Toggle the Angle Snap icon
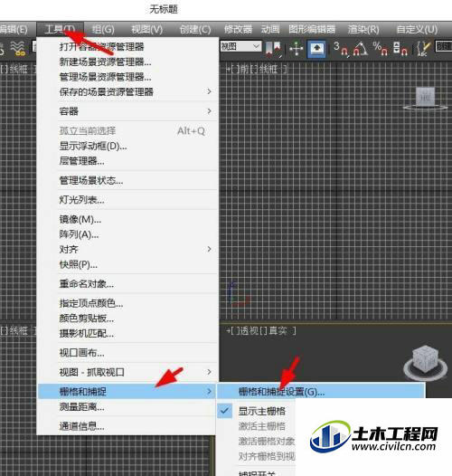Screen dimensions: 452x476 point(361,48)
